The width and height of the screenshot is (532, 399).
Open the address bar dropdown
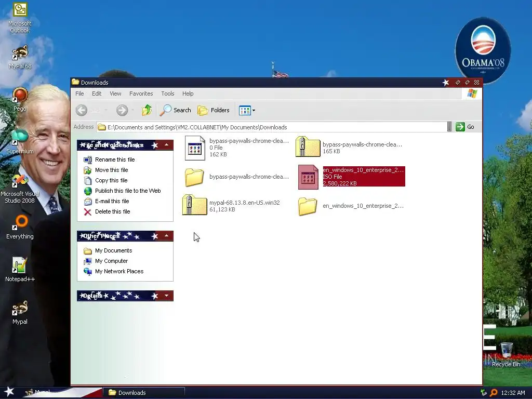[449, 127]
